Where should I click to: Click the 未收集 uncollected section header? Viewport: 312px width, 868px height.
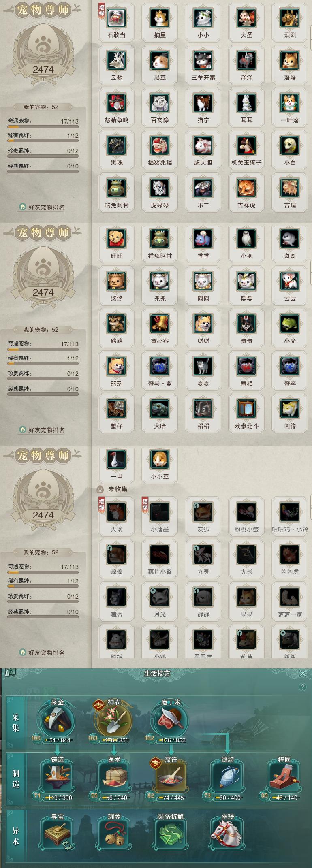(x=118, y=489)
